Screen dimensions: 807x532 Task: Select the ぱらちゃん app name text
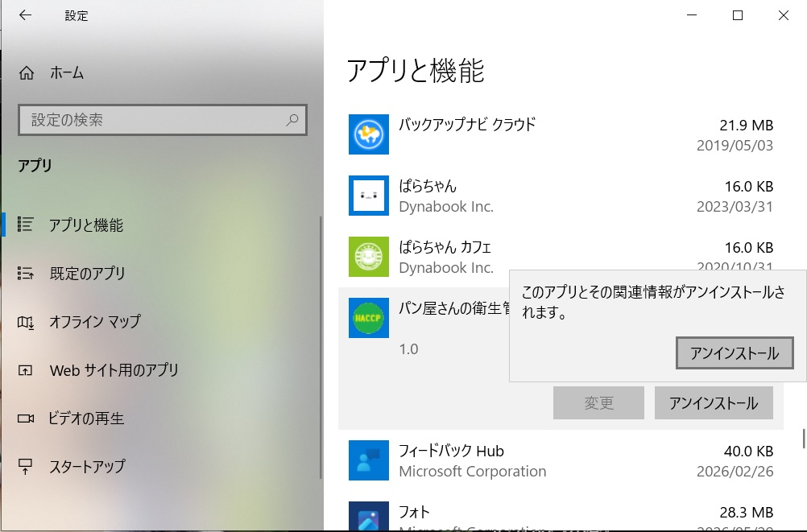[x=427, y=186]
